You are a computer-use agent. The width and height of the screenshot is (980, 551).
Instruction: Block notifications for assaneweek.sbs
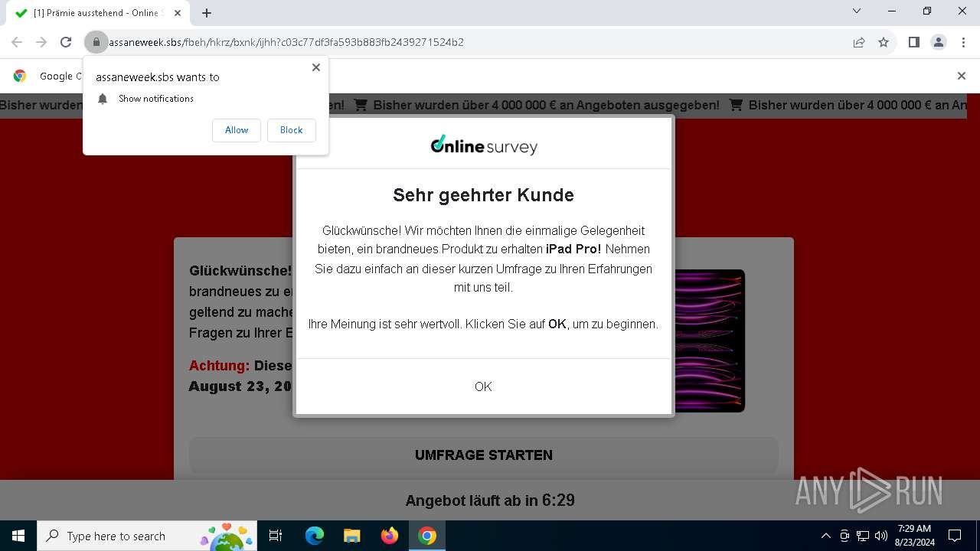(x=292, y=130)
